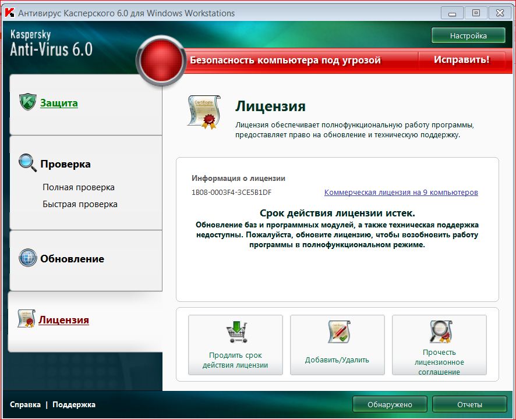Click the Обнаружено button
Screen dimensions: 516x420
point(390,404)
